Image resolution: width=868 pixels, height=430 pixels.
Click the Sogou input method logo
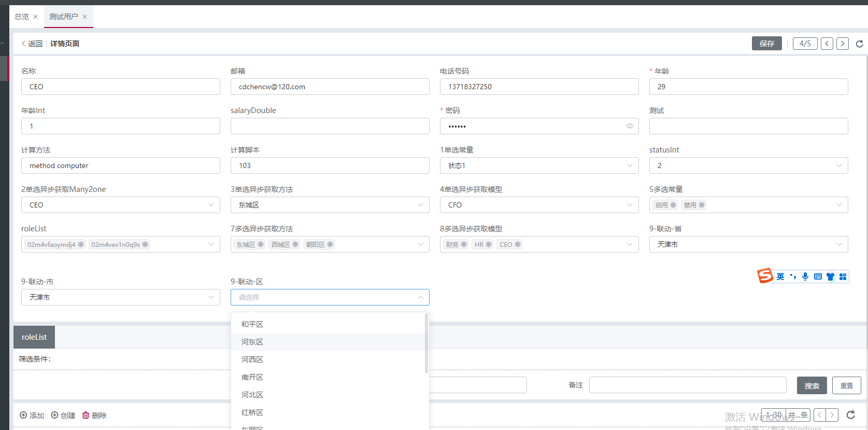coord(765,276)
